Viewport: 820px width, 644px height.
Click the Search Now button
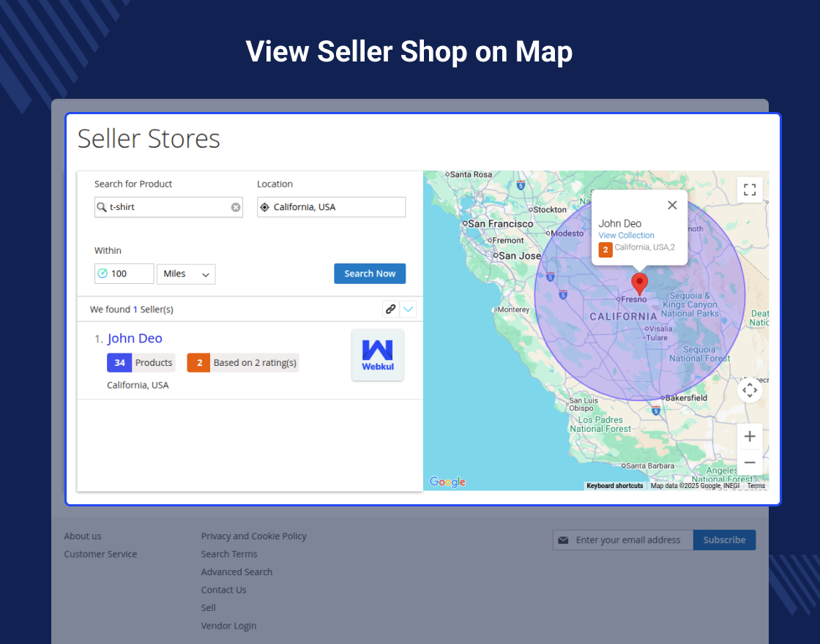coord(370,274)
